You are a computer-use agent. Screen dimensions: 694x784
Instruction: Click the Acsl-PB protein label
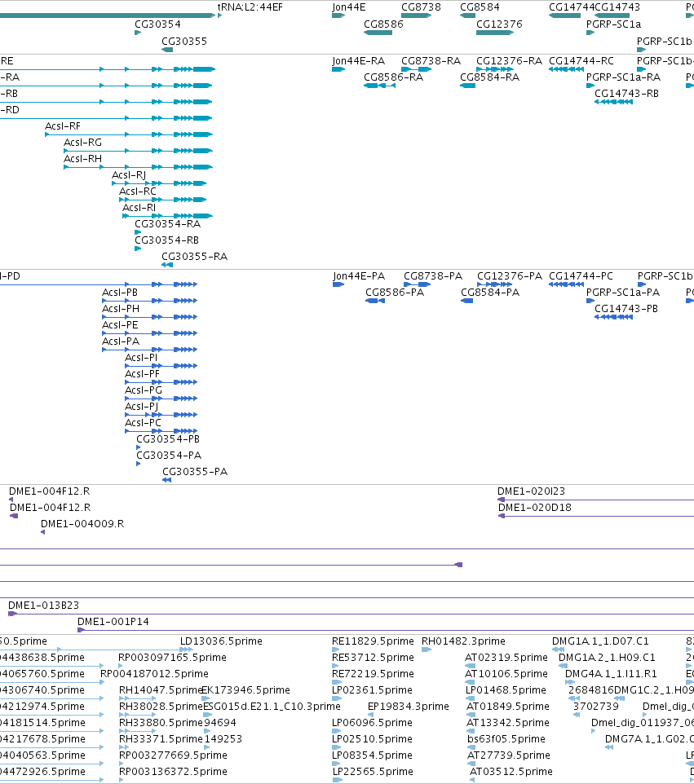click(x=120, y=293)
